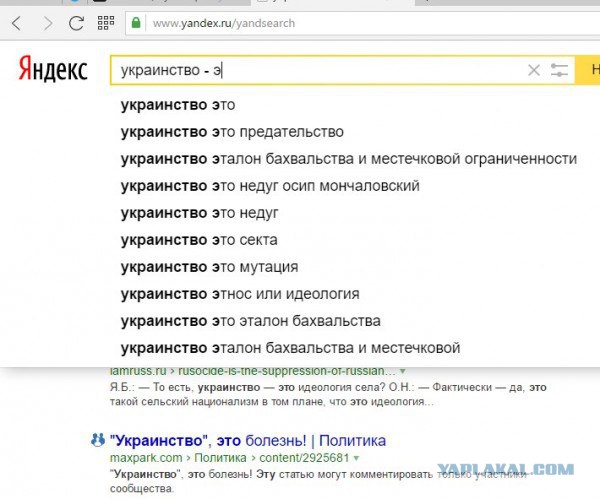
Task: Expand dropdown arrow after content/2925681
Action: coord(357,458)
